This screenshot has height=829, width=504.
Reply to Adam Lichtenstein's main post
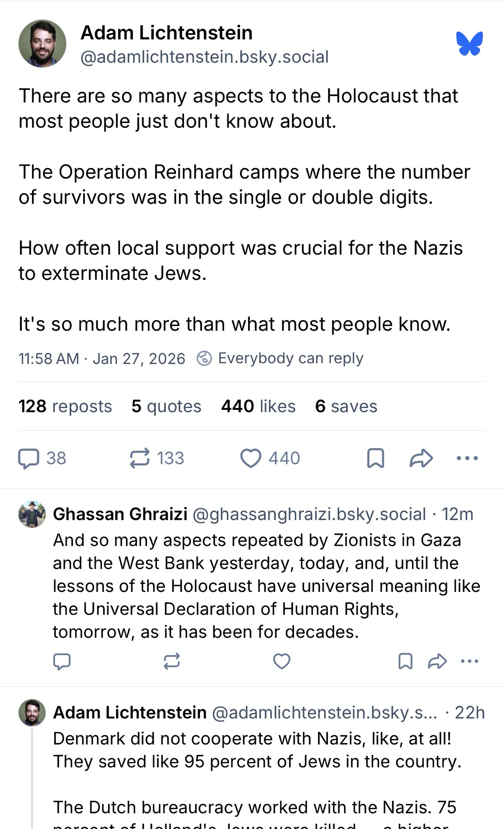point(29,458)
